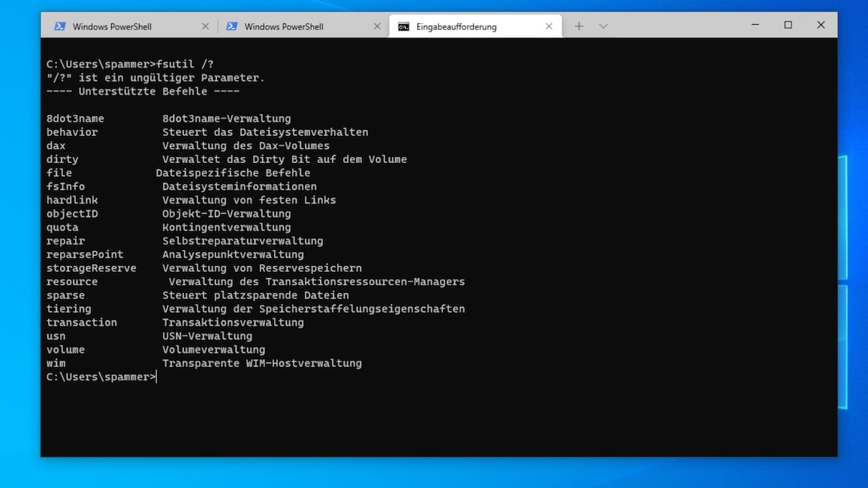Image resolution: width=868 pixels, height=488 pixels.
Task: Click the behavior command entry
Action: pyautogui.click(x=71, y=131)
